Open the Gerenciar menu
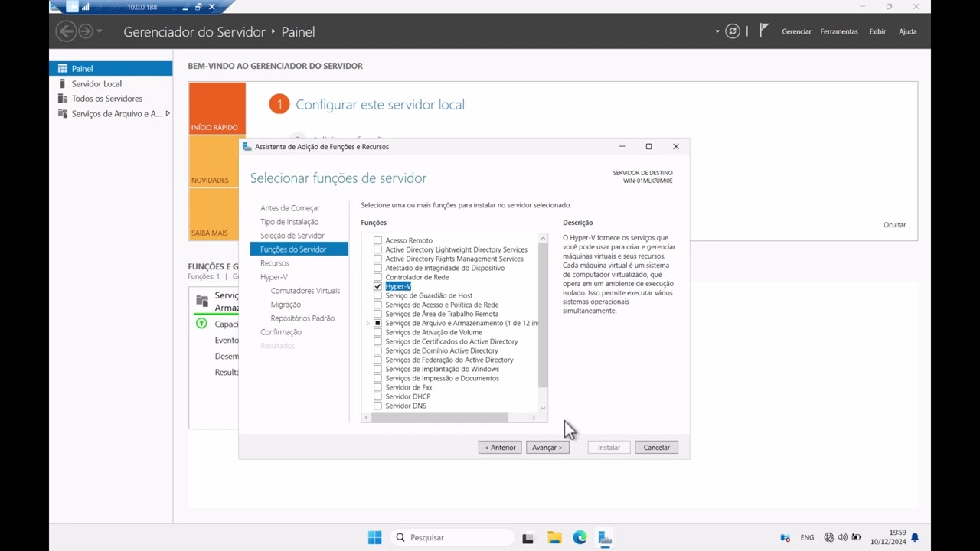This screenshot has height=551, width=980. 796,31
